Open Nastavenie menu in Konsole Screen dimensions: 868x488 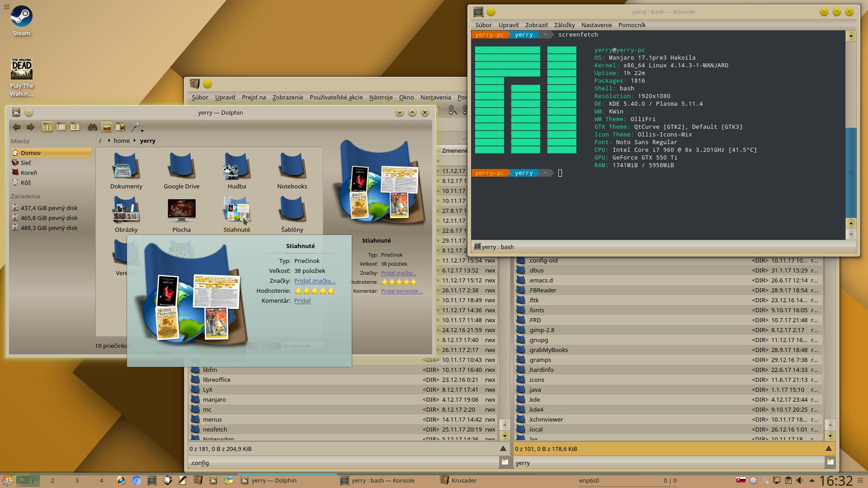pos(596,25)
